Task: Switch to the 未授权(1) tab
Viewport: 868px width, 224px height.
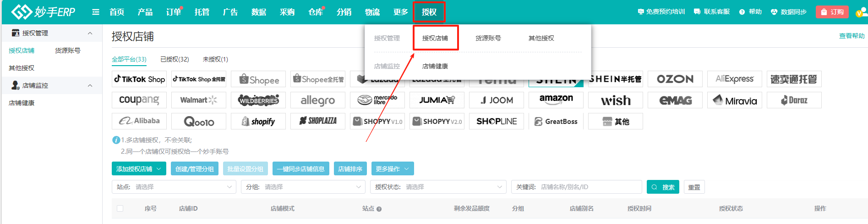Action: [x=215, y=59]
